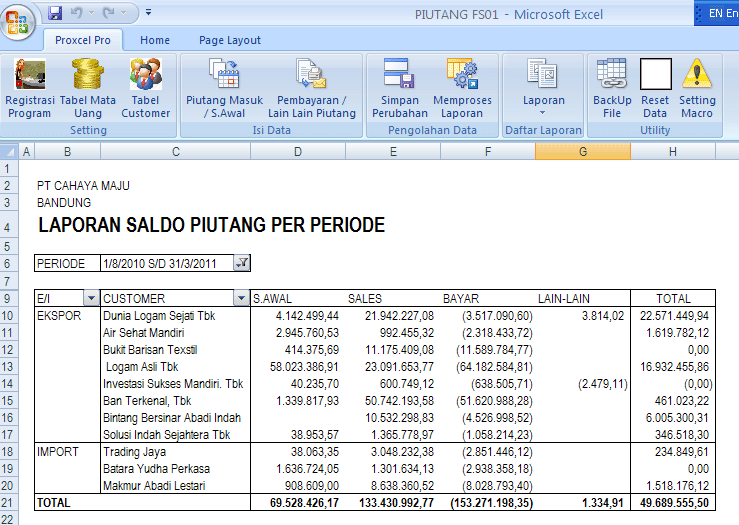Select column B header
The height and width of the screenshot is (525, 739).
click(67, 151)
